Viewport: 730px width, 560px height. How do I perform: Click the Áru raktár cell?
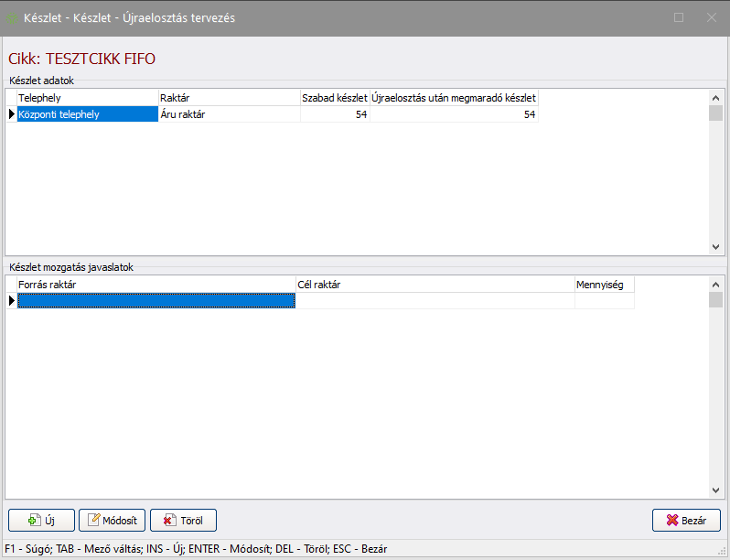click(x=229, y=114)
